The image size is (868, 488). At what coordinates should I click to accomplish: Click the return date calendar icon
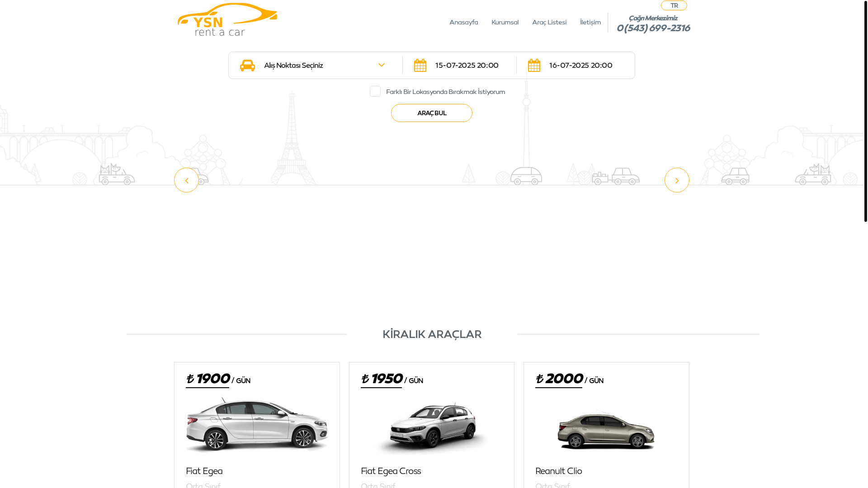tap(534, 66)
